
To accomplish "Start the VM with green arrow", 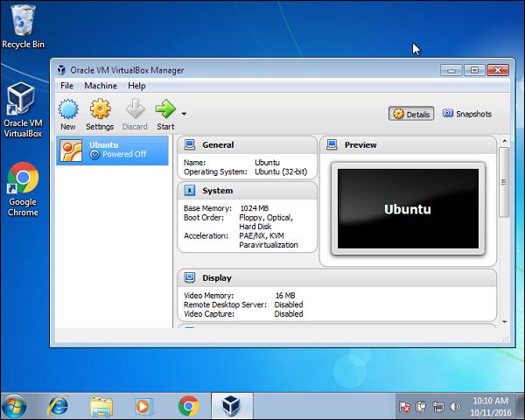I will [x=165, y=112].
